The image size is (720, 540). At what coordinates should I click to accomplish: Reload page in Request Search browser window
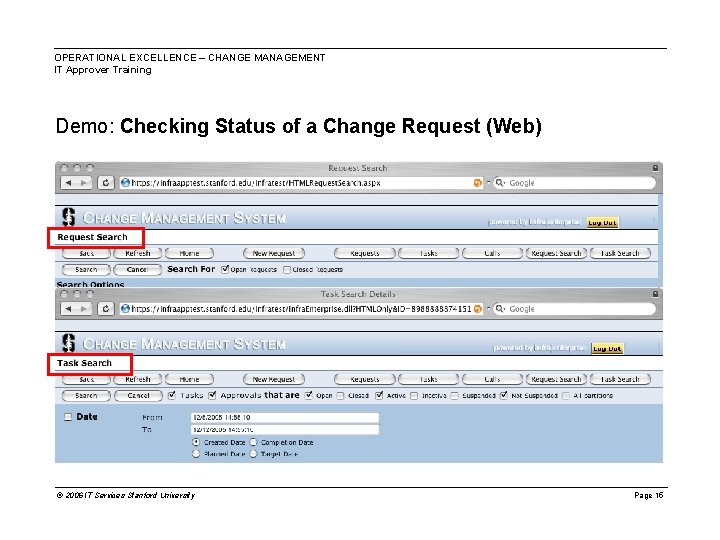pos(106,183)
